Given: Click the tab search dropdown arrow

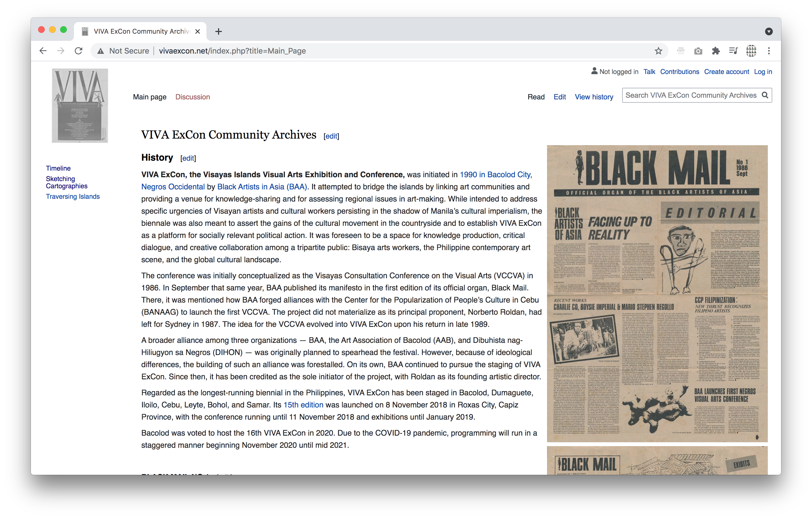Looking at the screenshot, I should 769,31.
